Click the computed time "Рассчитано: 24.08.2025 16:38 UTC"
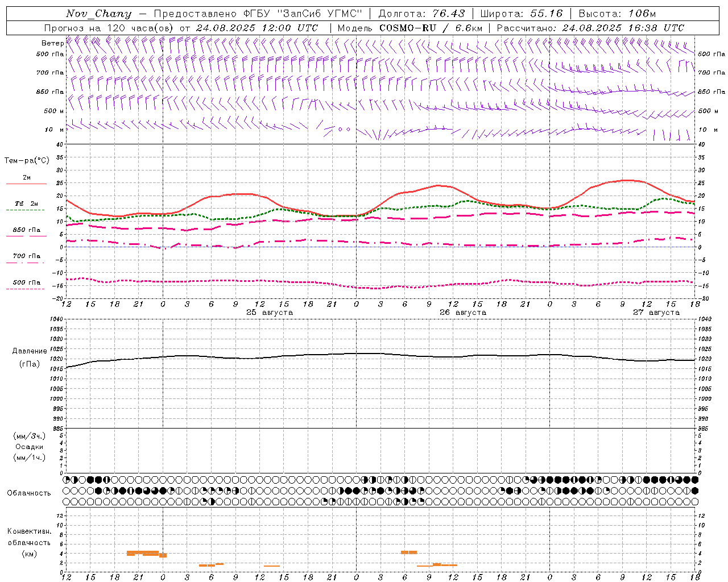This screenshot has width=728, height=582. click(590, 28)
